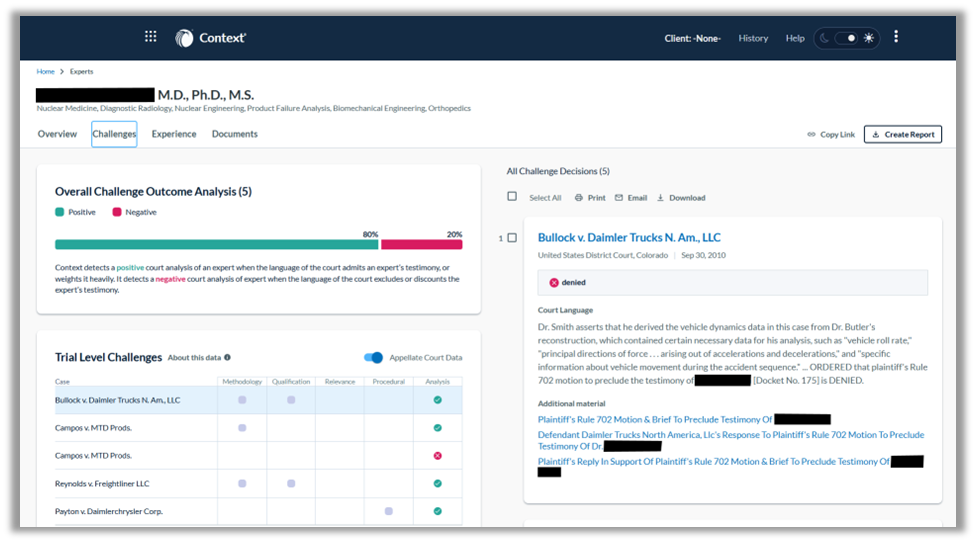Open the Client -None- selector

692,38
